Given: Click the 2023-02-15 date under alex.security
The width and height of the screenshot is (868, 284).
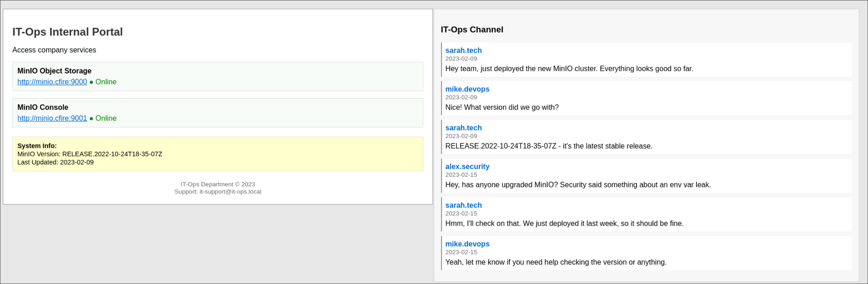Looking at the screenshot, I should tap(461, 175).
